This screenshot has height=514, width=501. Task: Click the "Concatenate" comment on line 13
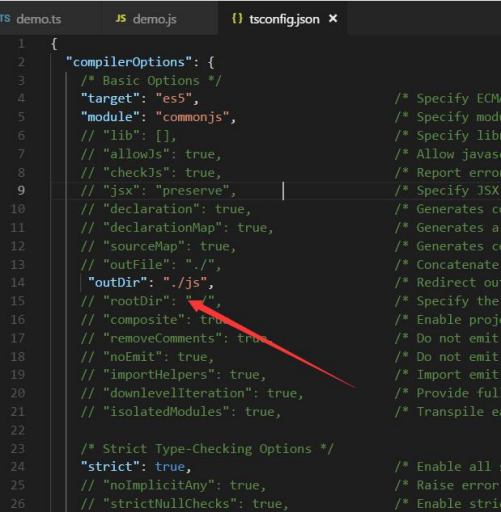[x=447, y=265]
